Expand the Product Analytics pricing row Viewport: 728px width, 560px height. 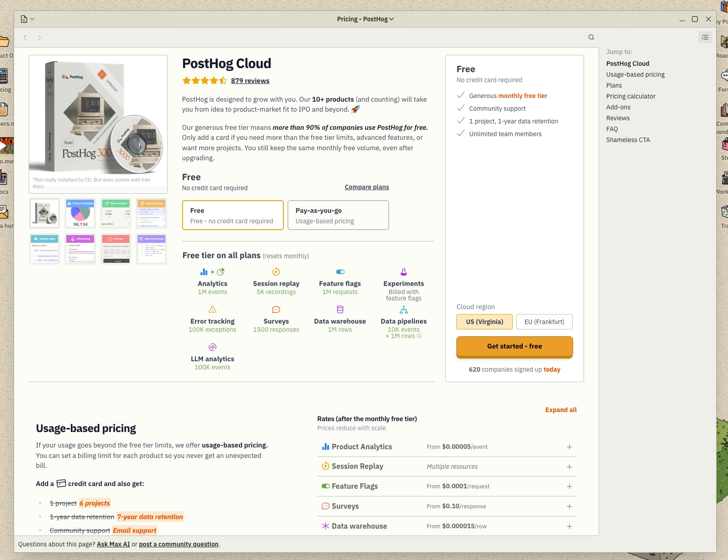570,447
